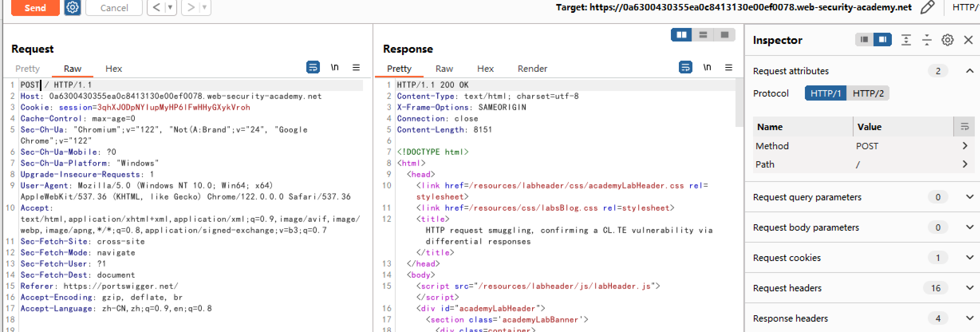Select combined tabbed layout view

pyautogui.click(x=725, y=35)
